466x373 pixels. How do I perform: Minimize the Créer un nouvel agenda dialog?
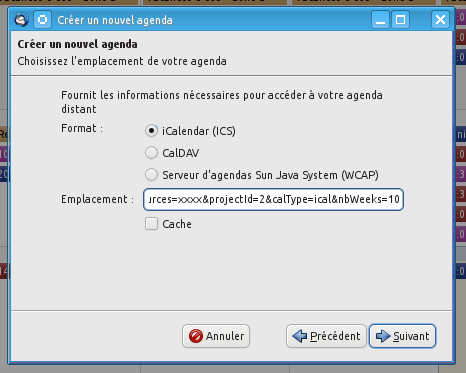point(380,20)
